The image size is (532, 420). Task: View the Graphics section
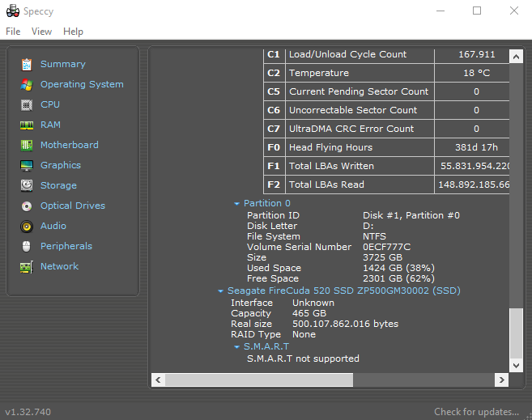point(61,165)
